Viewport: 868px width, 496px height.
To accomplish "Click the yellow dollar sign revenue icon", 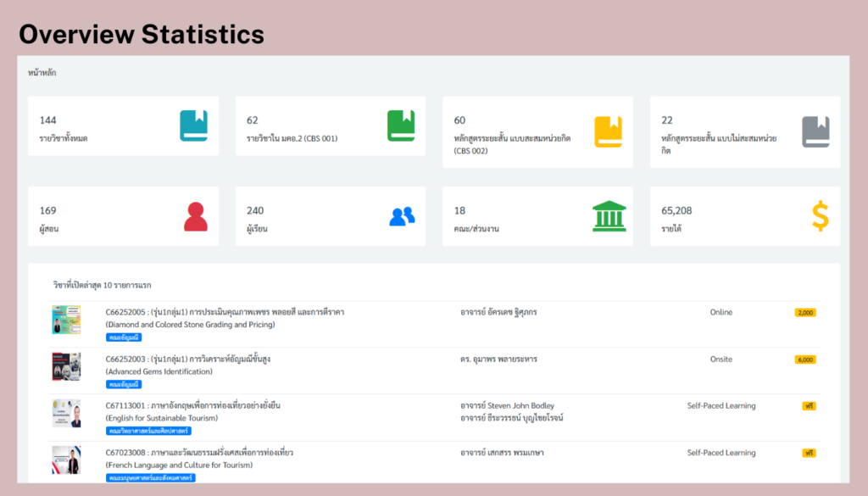I will (820, 216).
